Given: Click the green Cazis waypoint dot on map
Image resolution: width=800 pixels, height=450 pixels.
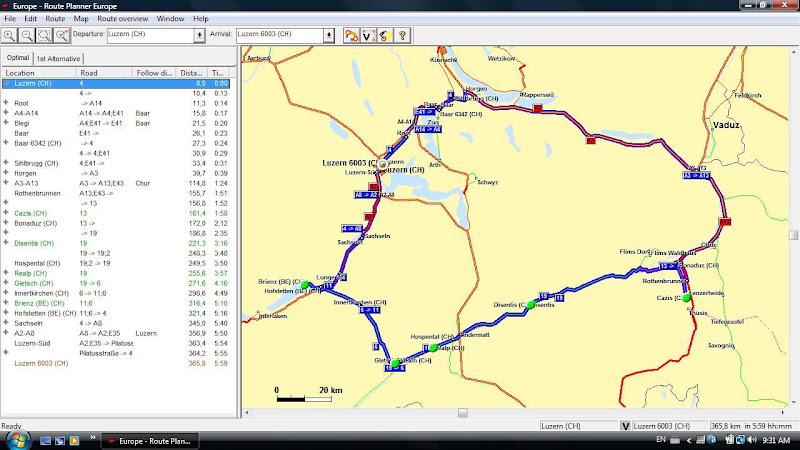Looking at the screenshot, I should tap(687, 297).
